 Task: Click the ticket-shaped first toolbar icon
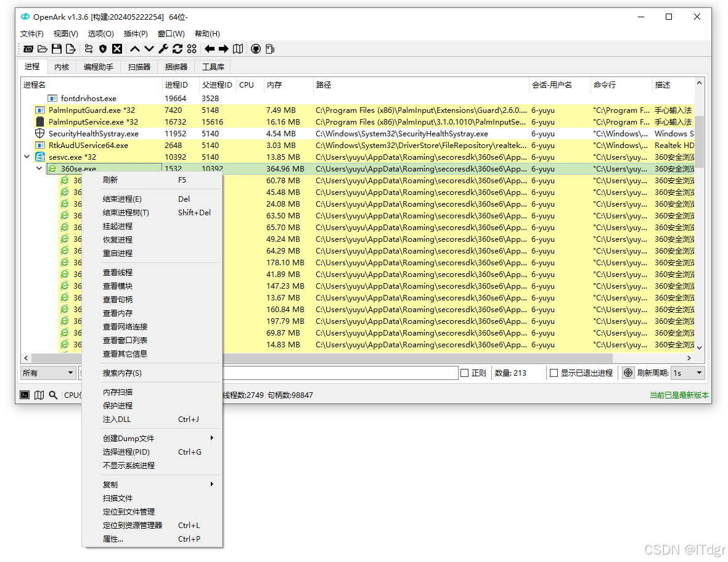click(28, 49)
